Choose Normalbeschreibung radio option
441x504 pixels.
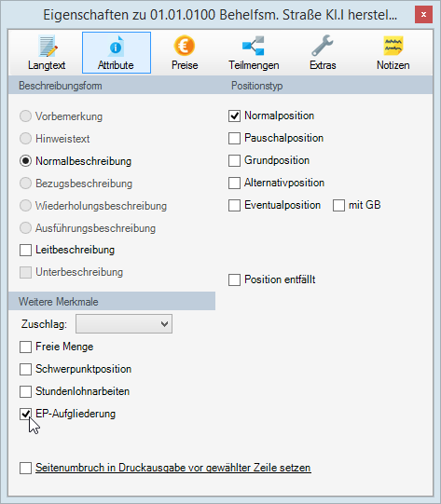(26, 161)
